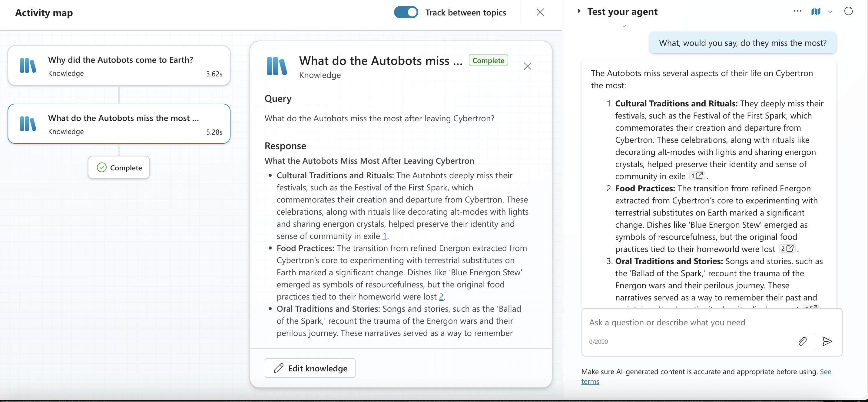Open citation 1 external link icon
The width and height of the screenshot is (868, 402).
click(699, 176)
